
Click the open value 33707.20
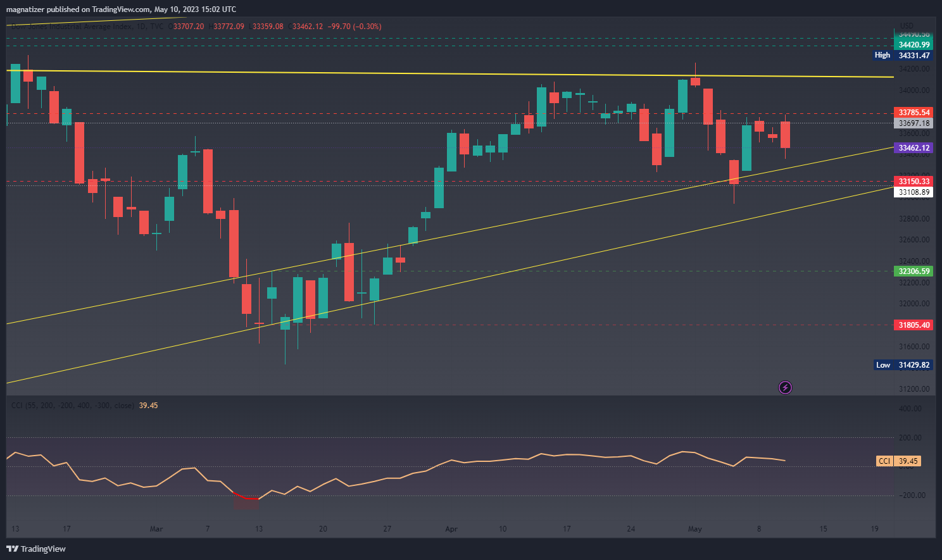[189, 27]
